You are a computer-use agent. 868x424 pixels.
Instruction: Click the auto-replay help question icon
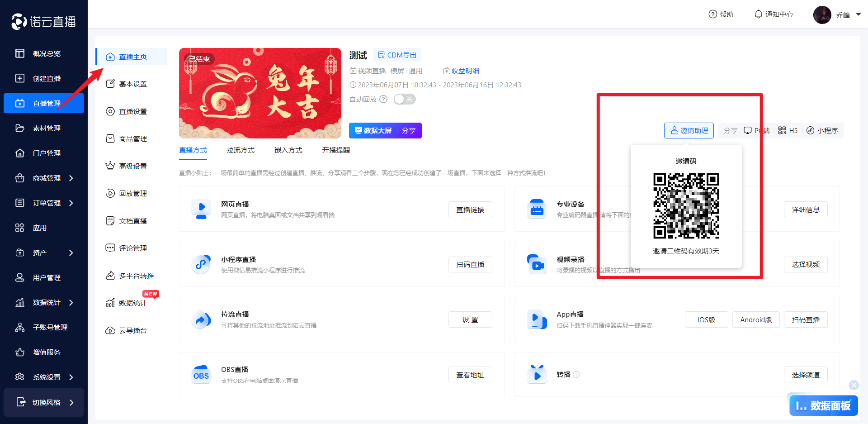coord(383,99)
